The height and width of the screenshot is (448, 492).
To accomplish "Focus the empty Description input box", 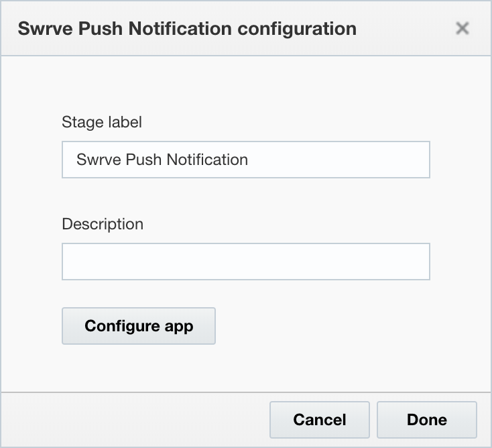I will point(246,261).
